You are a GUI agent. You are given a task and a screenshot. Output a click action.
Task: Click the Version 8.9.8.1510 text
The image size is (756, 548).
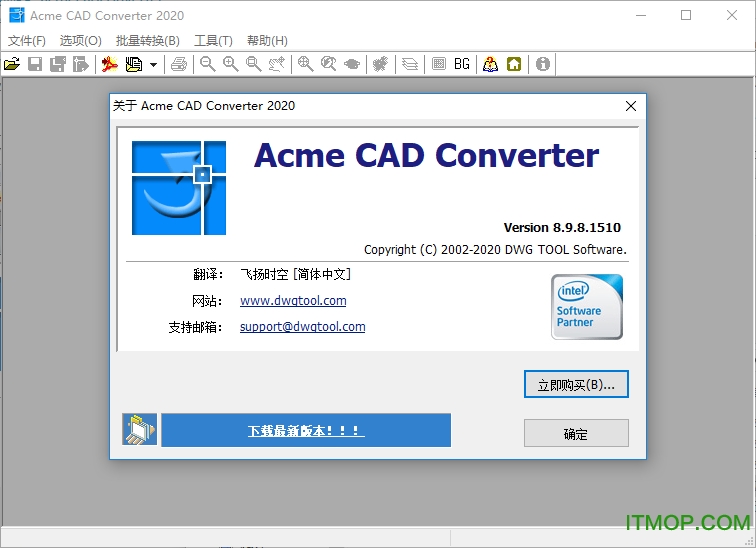coord(562,227)
